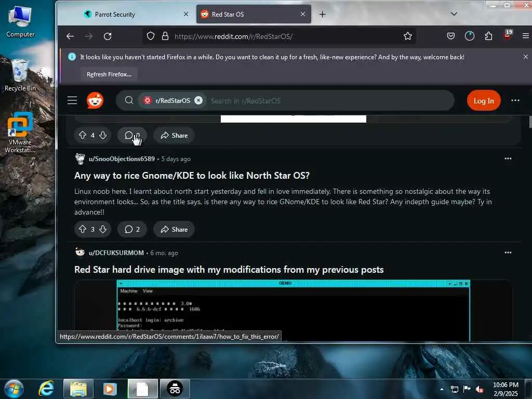Upvote the post with 4 votes
Image resolution: width=532 pixels, height=399 pixels.
83,136
